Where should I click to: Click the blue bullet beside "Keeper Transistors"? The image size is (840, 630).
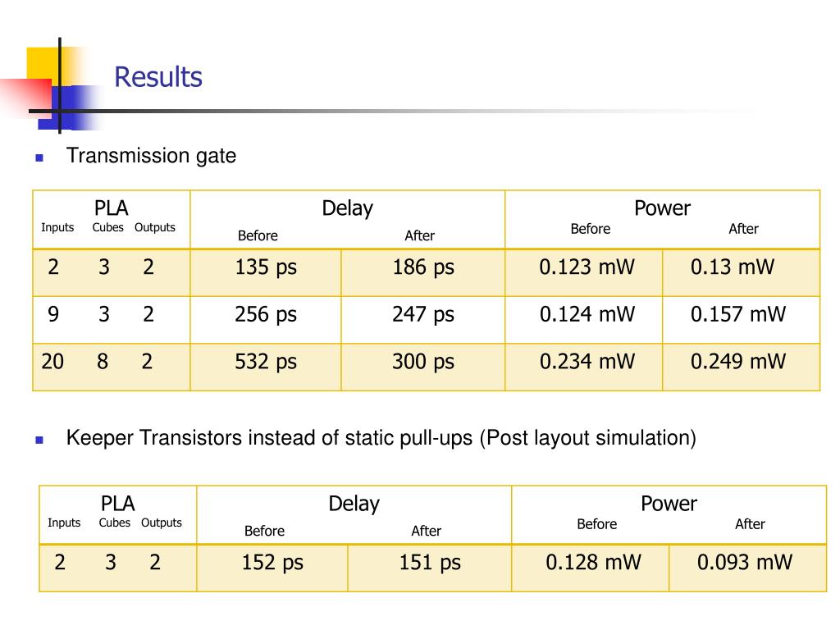[39, 440]
